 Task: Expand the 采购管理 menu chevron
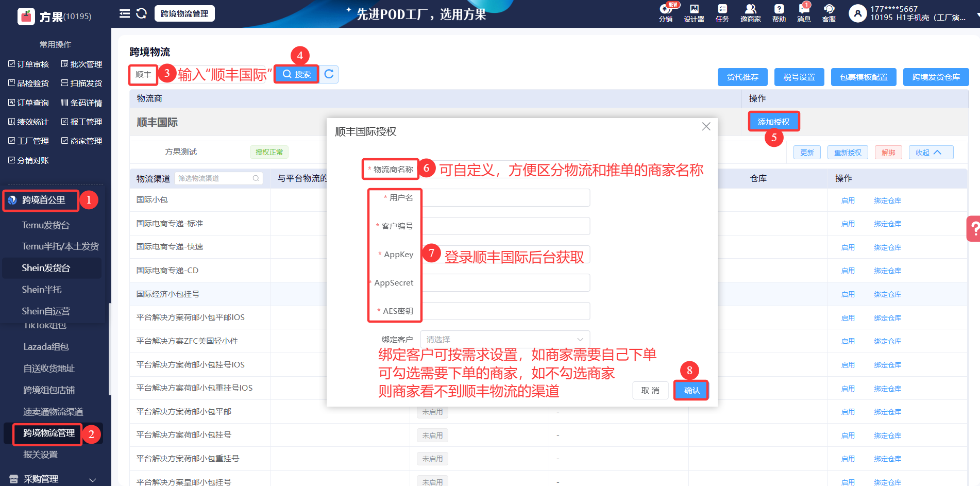93,480
